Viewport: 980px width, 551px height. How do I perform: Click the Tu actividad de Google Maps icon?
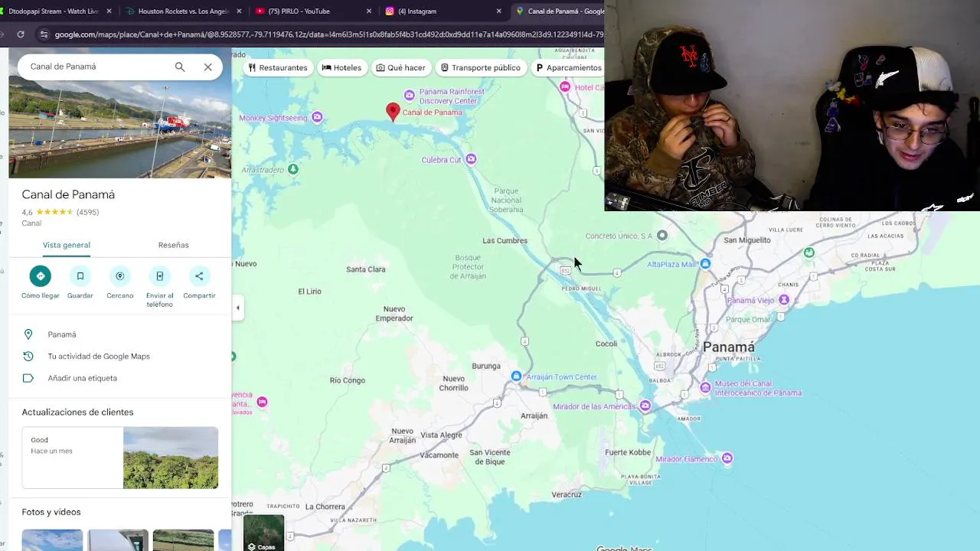28,357
